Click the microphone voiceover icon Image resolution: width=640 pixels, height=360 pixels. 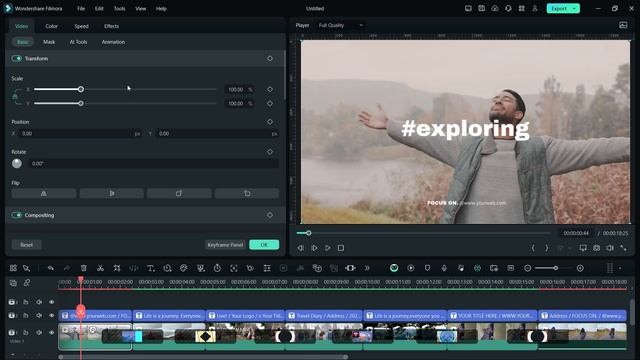point(444,268)
